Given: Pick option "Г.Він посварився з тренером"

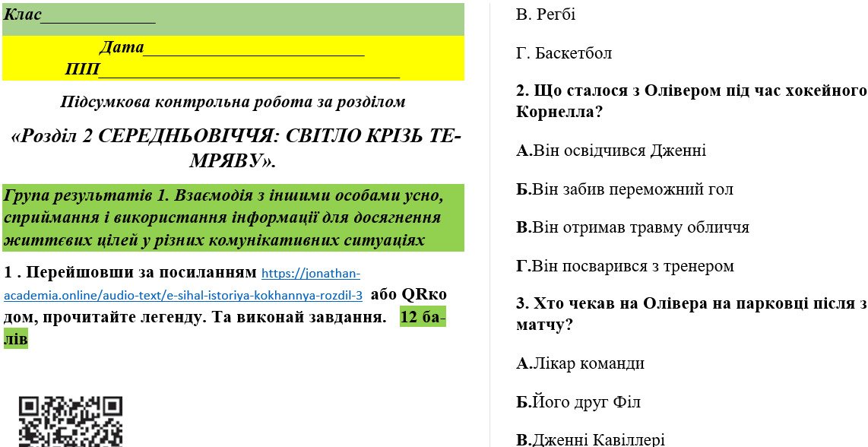Looking at the screenshot, I should (x=625, y=266).
